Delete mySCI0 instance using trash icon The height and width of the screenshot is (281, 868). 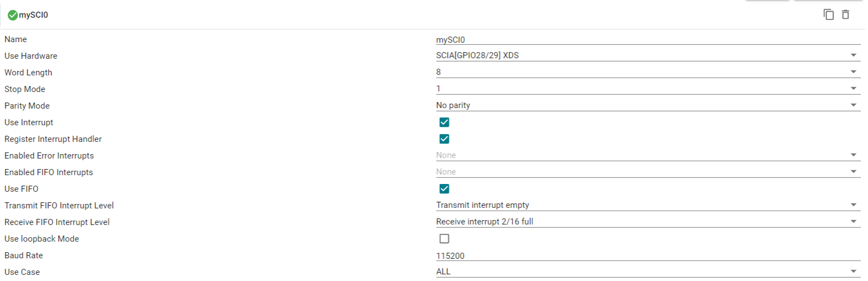[845, 15]
